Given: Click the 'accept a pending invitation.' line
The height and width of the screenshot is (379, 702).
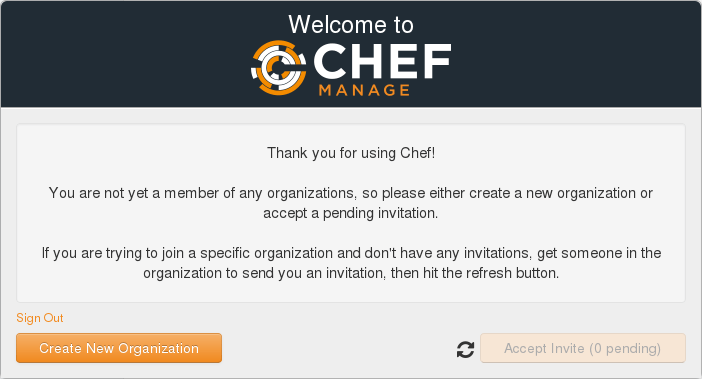Looking at the screenshot, I should 351,213.
